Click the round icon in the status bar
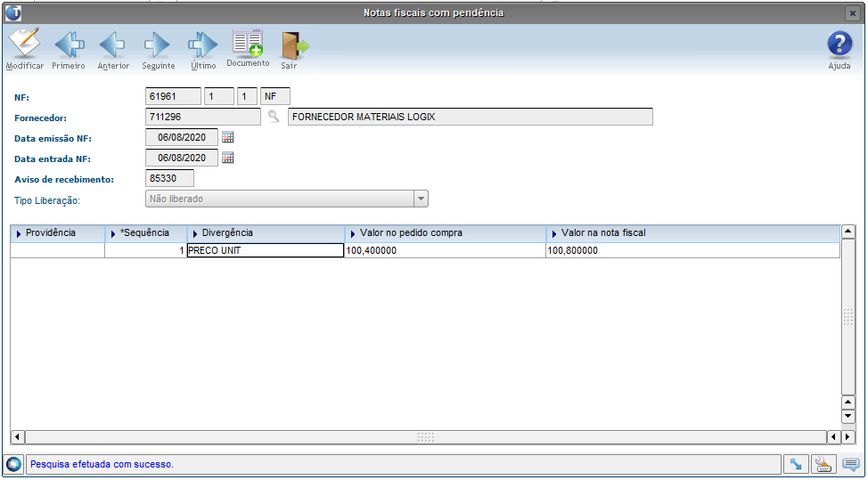This screenshot has height=480, width=868. click(14, 464)
